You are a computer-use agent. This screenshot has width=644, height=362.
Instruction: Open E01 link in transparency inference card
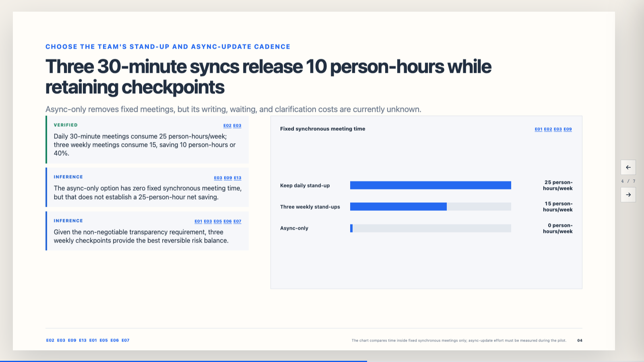point(198,221)
